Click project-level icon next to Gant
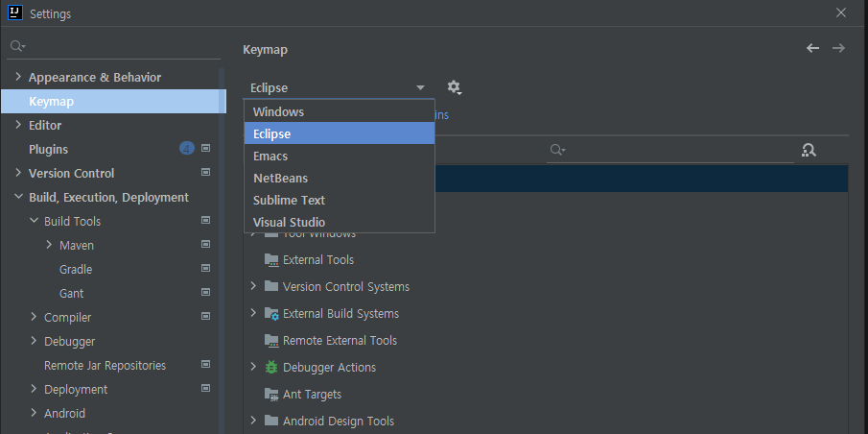 (206, 293)
